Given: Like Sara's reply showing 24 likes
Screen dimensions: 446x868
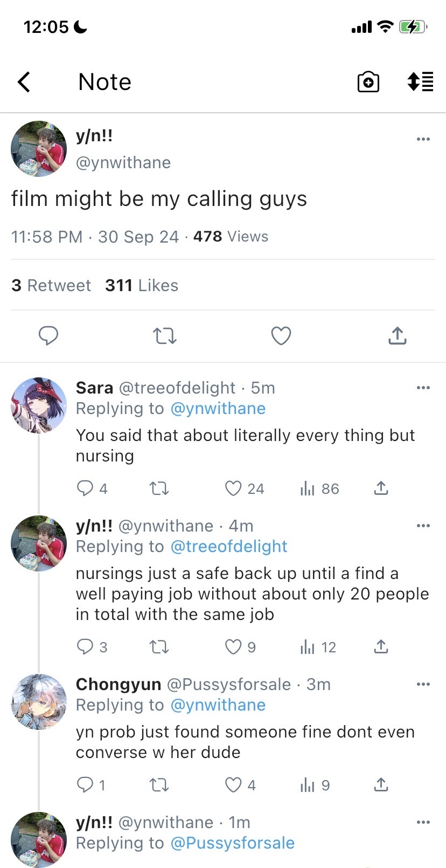Looking at the screenshot, I should click(233, 488).
